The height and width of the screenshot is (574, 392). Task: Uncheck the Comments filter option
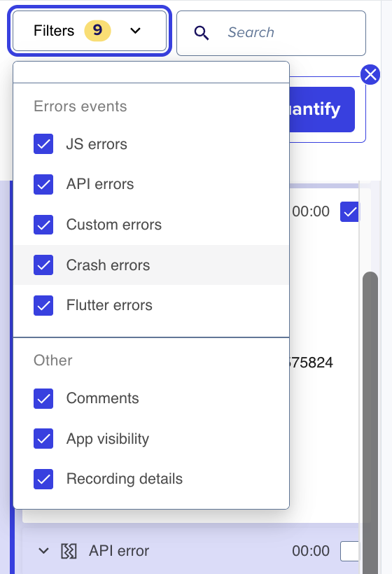(43, 398)
